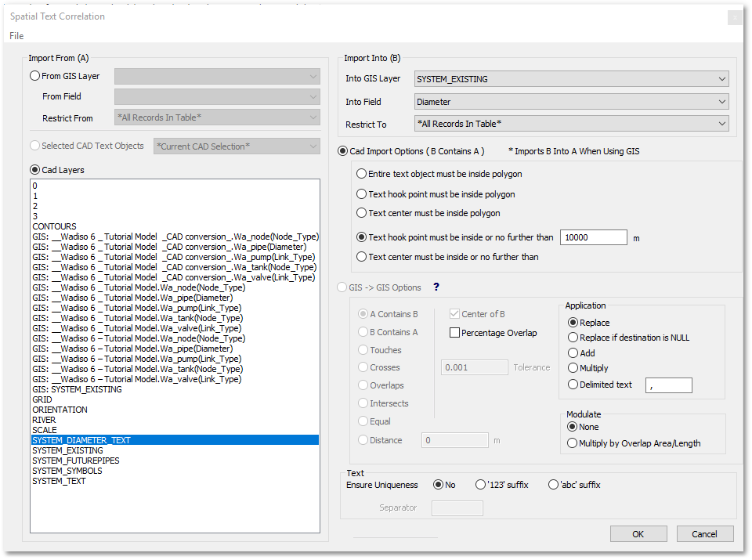Choose the 'abc' suffix uniqueness option

(x=553, y=485)
